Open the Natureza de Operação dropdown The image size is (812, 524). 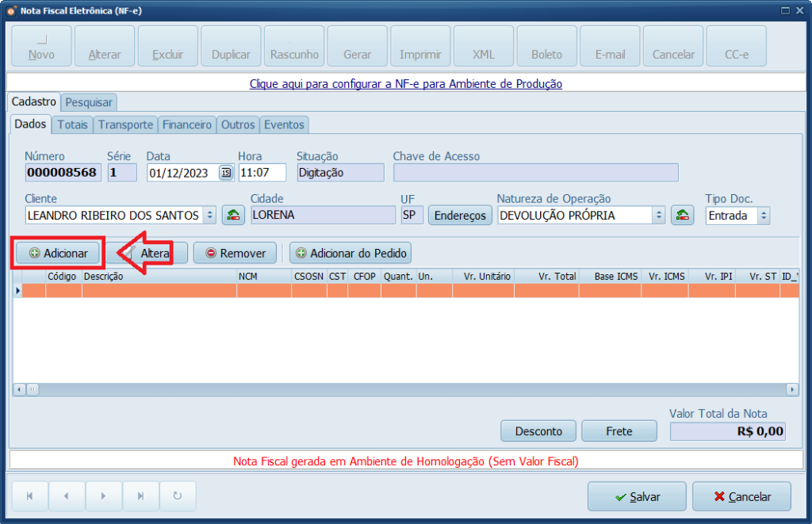[658, 215]
